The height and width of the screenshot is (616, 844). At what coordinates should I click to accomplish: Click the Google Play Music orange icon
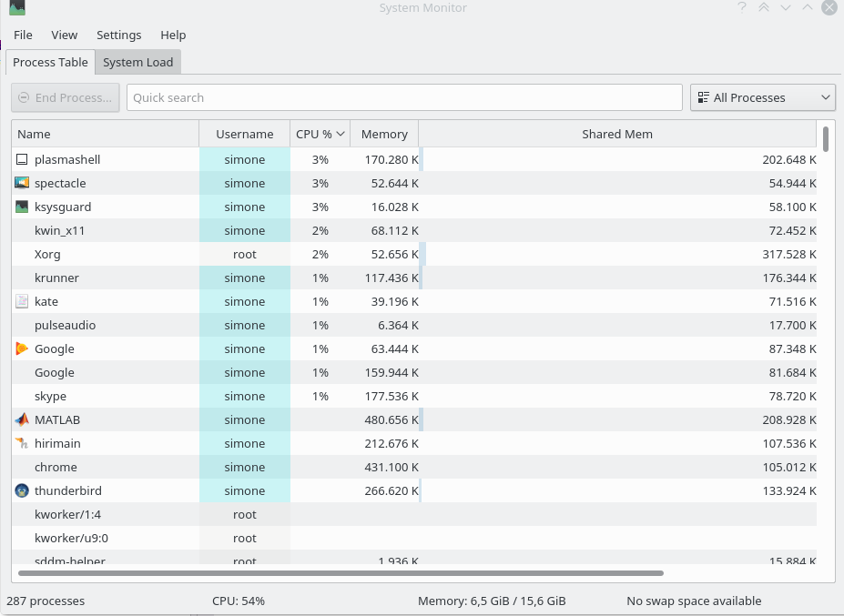coord(22,348)
